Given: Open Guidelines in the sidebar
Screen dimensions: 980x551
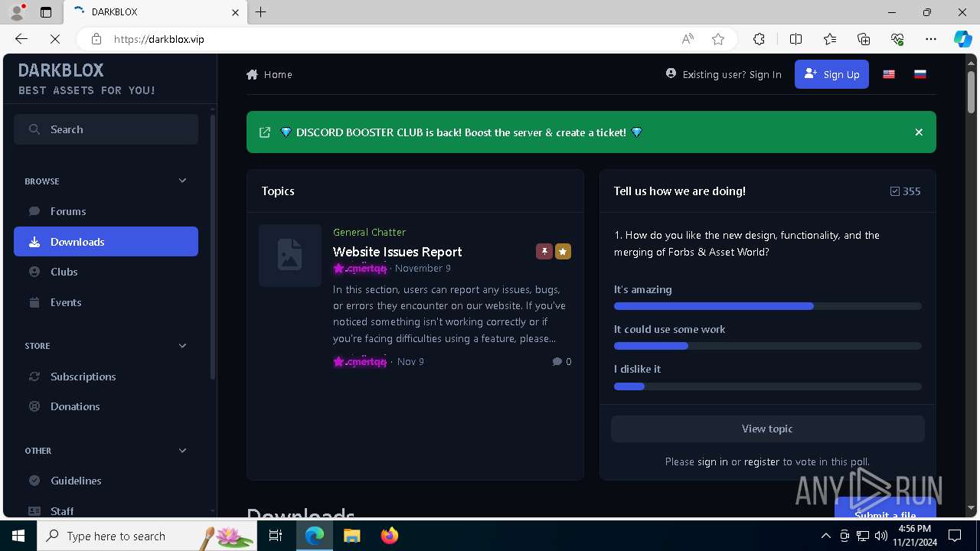Looking at the screenshot, I should point(106,481).
